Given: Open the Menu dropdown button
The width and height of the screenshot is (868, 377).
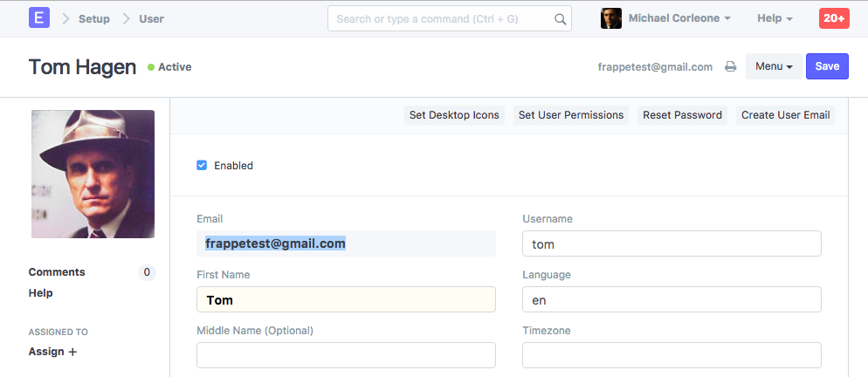Looking at the screenshot, I should tap(773, 66).
